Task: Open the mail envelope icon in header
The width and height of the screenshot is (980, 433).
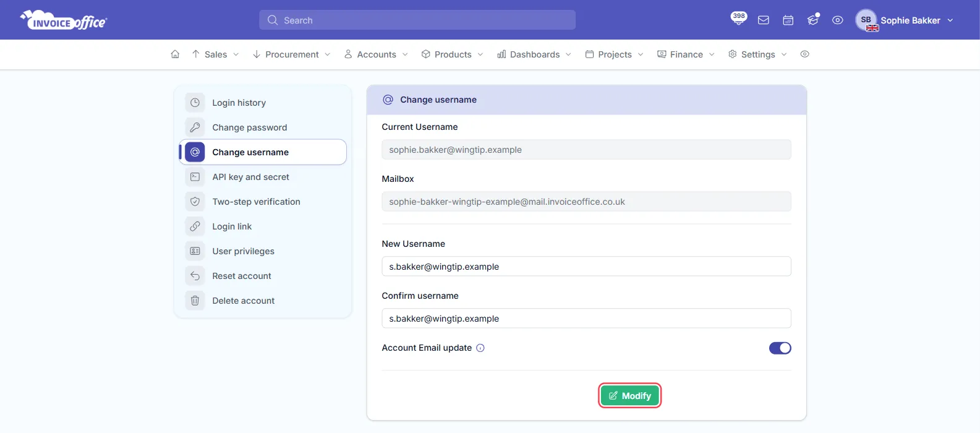Action: tap(764, 20)
